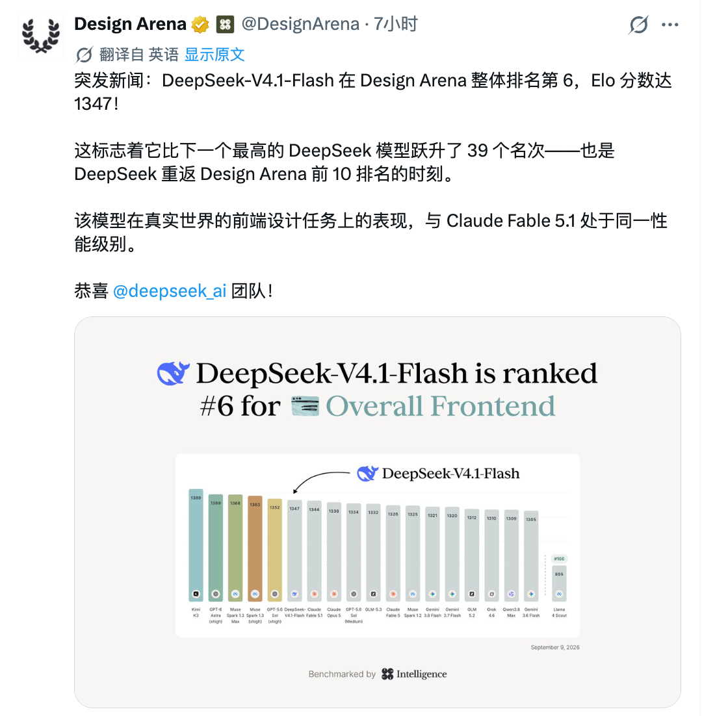Click the Overall Frontend browser icon
This screenshot has width=728, height=716.
tap(305, 406)
